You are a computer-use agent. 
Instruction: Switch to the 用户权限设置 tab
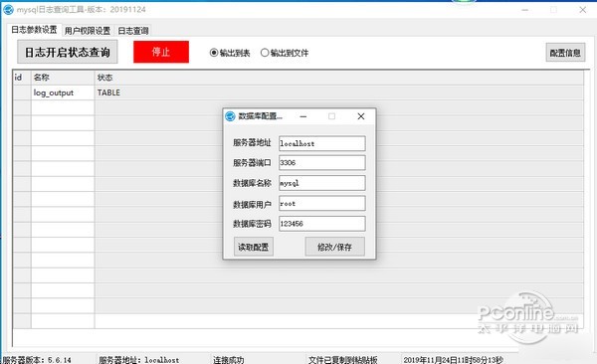88,31
